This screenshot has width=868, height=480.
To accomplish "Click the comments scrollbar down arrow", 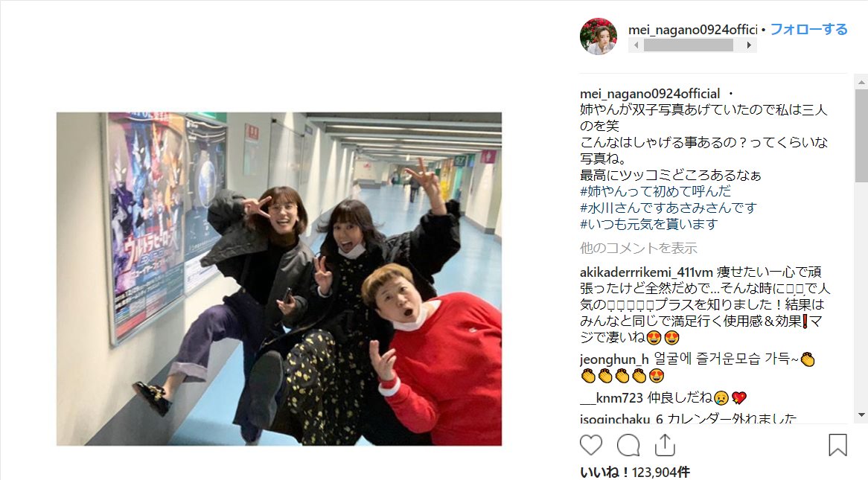I will pos(861,415).
